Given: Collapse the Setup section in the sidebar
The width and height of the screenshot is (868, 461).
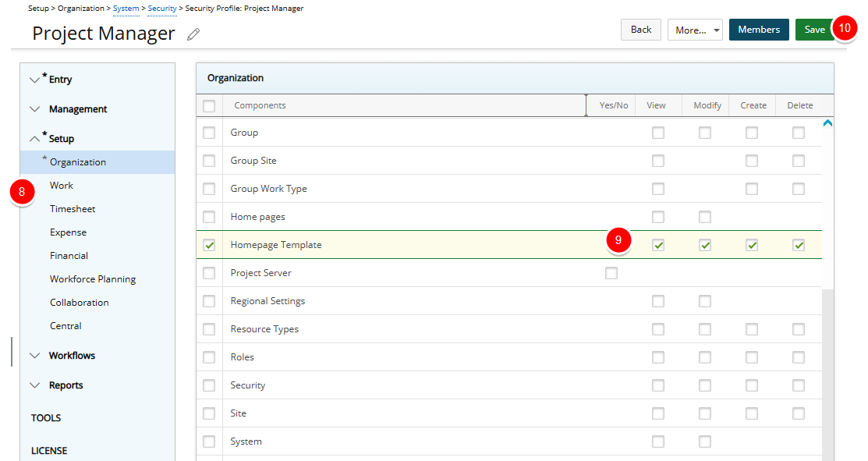Looking at the screenshot, I should click(x=34, y=138).
